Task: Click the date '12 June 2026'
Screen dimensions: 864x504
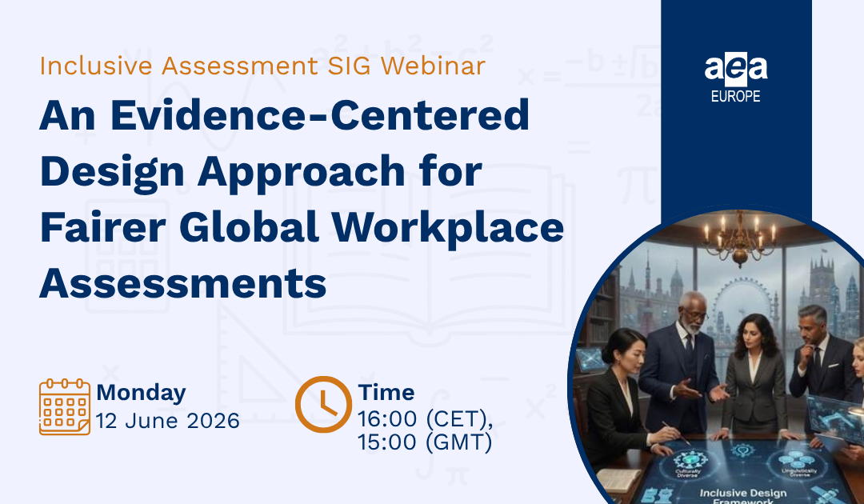Action: [x=168, y=421]
